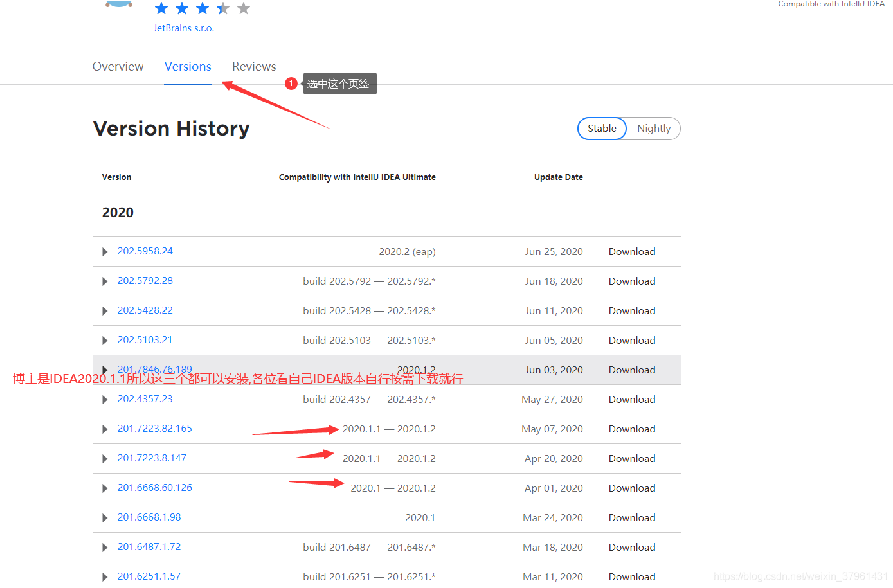Image resolution: width=893 pixels, height=588 pixels.
Task: Expand the 202.5103.21 version row
Action: click(x=105, y=341)
